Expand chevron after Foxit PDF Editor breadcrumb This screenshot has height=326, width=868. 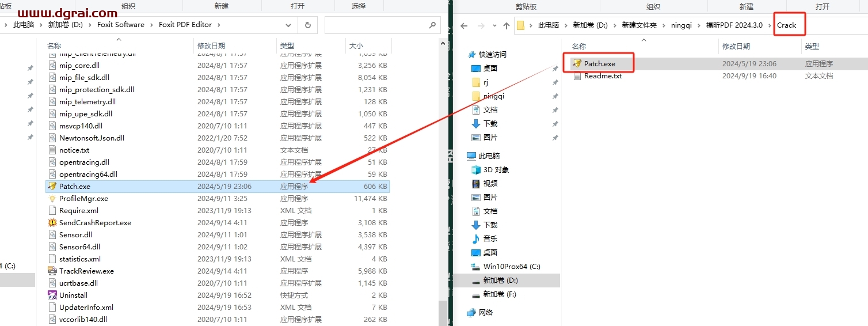pyautogui.click(x=219, y=25)
